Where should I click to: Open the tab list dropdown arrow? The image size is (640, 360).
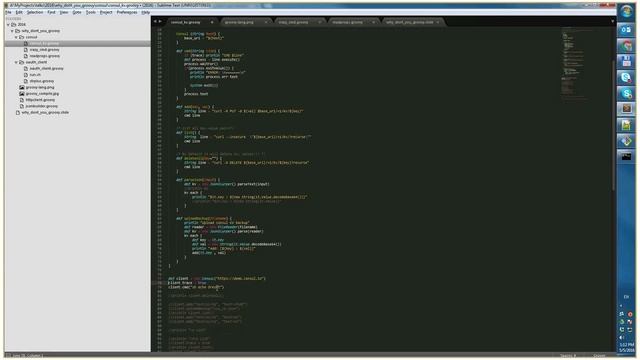(x=612, y=21)
